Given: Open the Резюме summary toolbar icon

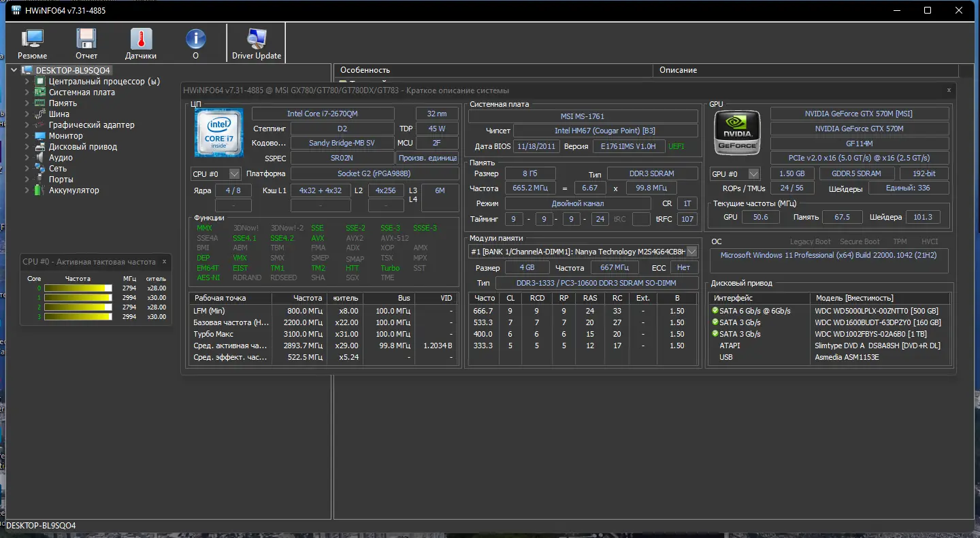Looking at the screenshot, I should [32, 39].
